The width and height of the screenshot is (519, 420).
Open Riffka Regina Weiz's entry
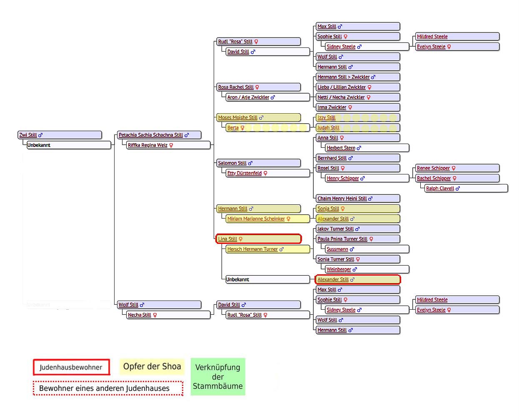[147, 145]
